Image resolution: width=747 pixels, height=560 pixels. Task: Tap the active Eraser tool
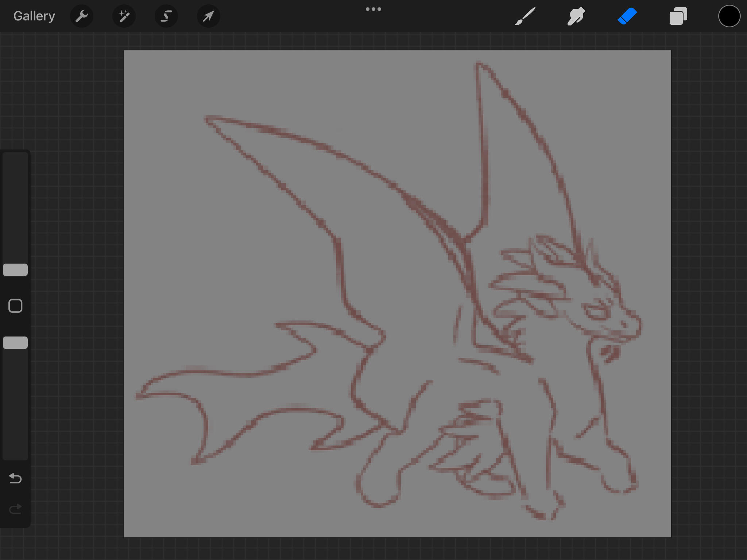[x=627, y=16]
